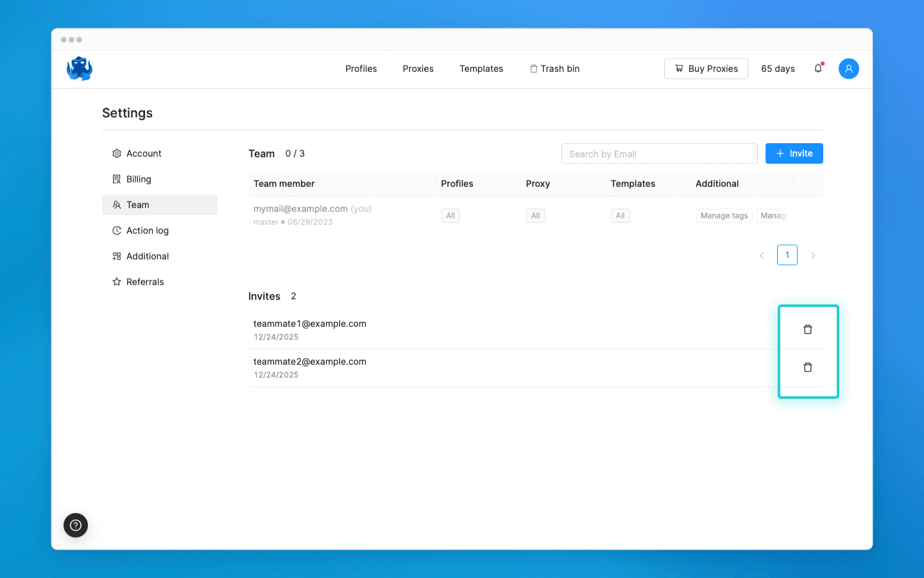Click the Profiles All tag

click(450, 216)
